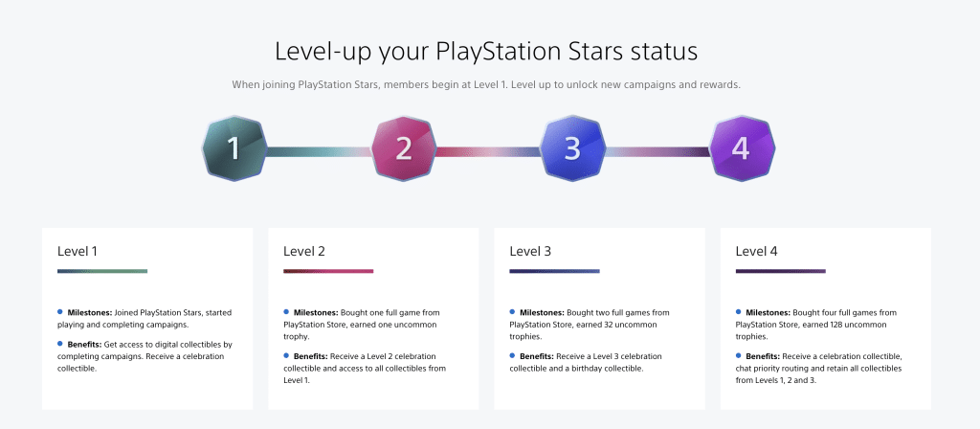Click the Level 3 Milestones bullet text

(x=590, y=324)
